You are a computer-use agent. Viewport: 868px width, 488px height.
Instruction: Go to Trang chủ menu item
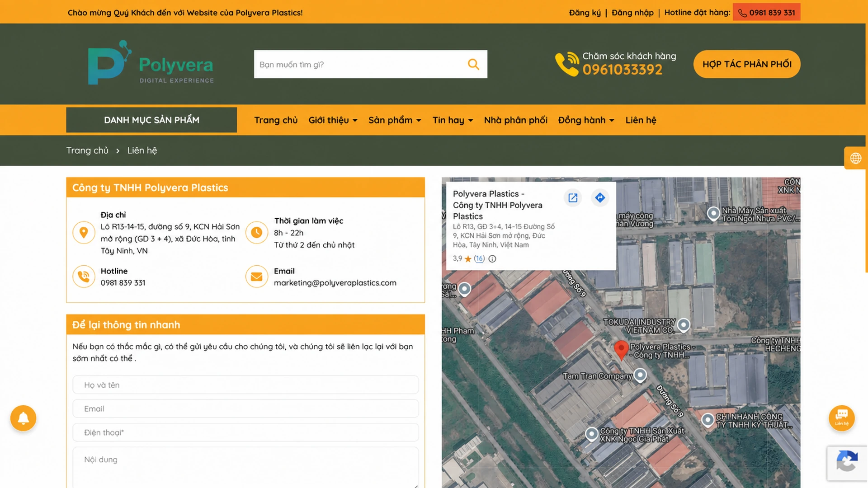[x=276, y=120]
